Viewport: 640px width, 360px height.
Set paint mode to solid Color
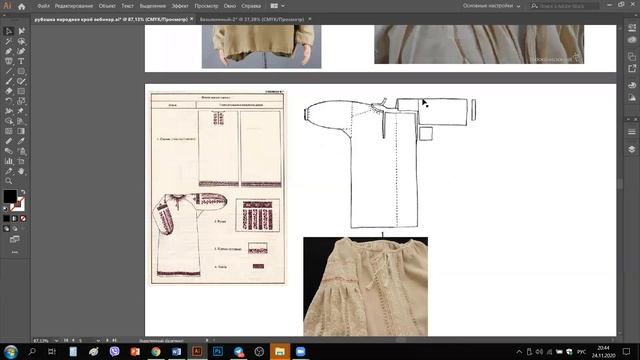(x=6, y=219)
